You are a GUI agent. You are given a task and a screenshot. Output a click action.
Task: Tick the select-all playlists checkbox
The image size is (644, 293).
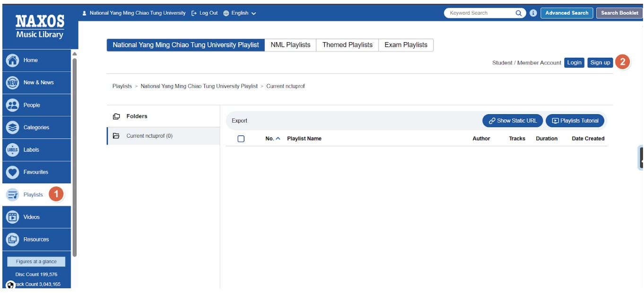tap(241, 139)
